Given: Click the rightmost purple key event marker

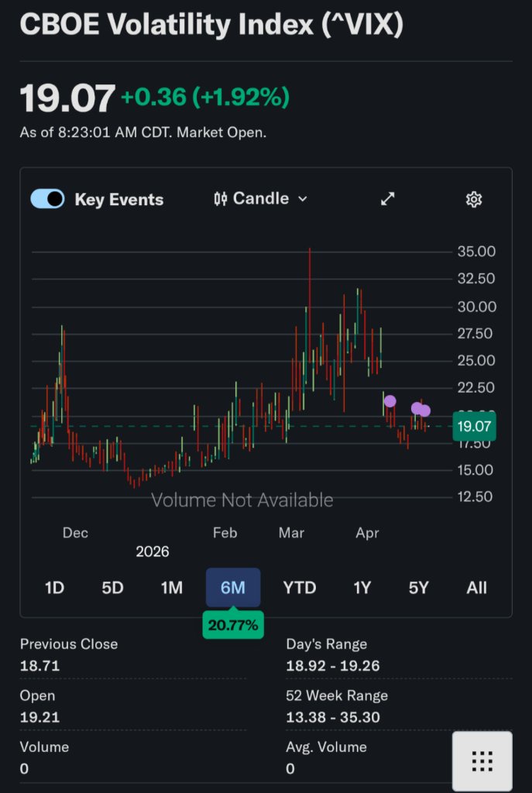Looking at the screenshot, I should pyautogui.click(x=425, y=410).
